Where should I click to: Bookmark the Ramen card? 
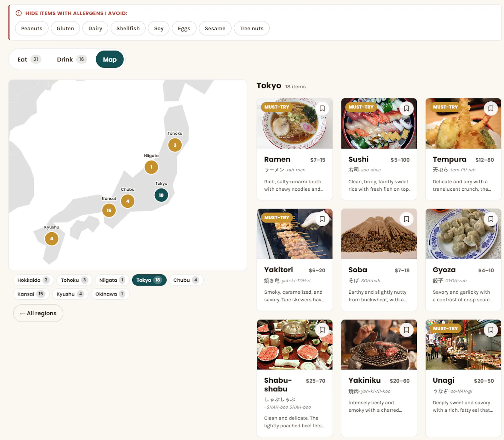tap(322, 109)
